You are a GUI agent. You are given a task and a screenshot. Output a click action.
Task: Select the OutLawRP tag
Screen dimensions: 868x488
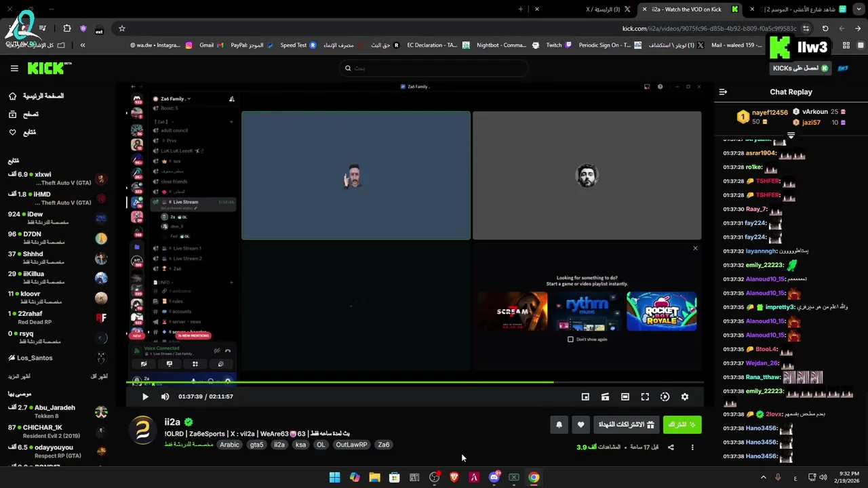(x=351, y=445)
